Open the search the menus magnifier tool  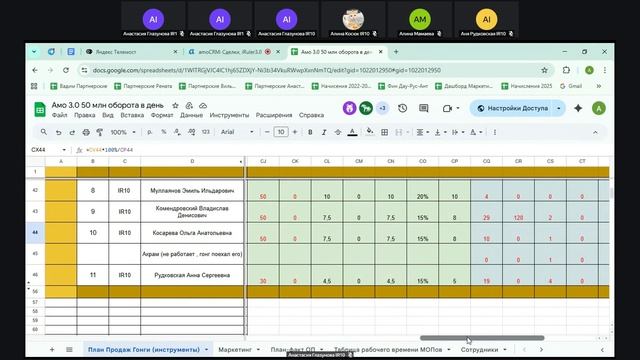tap(44, 132)
